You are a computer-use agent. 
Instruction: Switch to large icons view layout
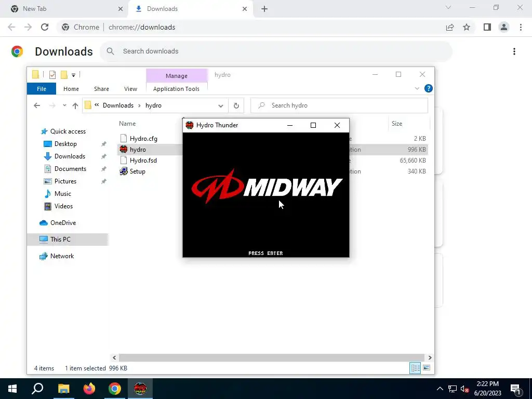(427, 368)
